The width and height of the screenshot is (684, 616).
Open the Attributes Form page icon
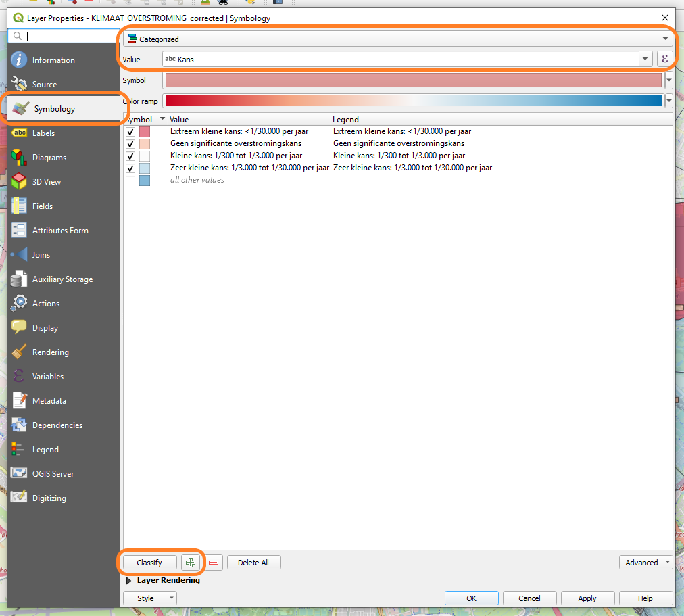[18, 230]
